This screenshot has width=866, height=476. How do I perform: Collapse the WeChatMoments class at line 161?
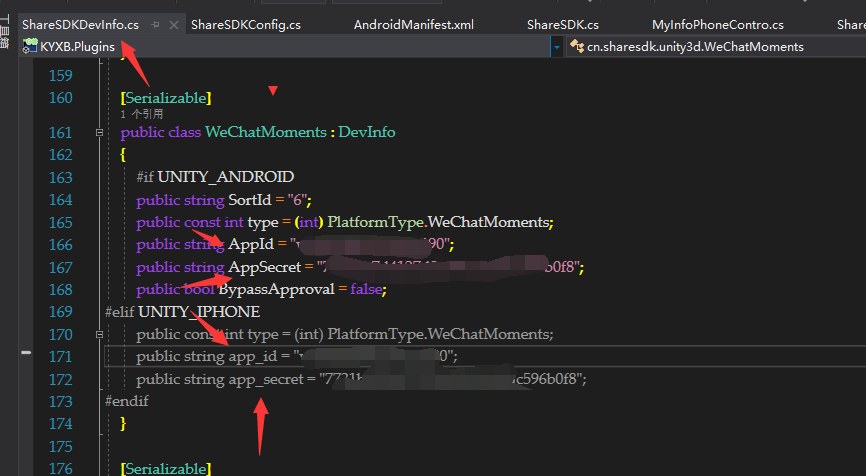[x=98, y=133]
